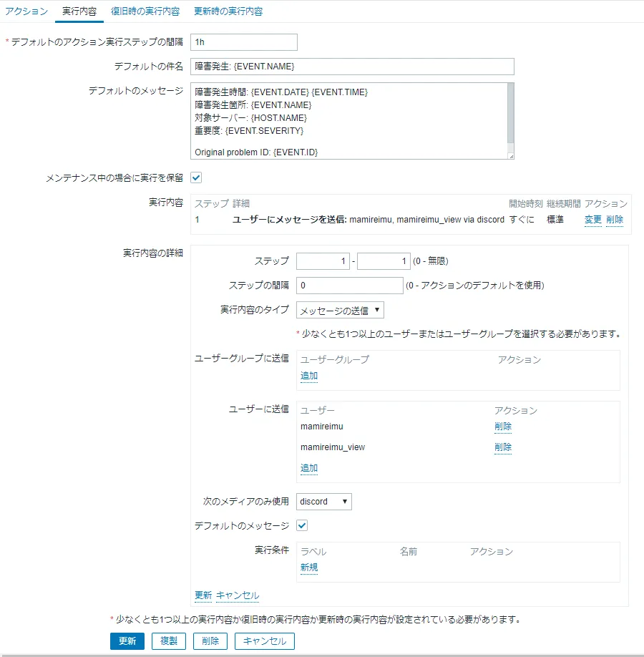
Task: Toggle メンテナンス中の場合に実行を保留 checkbox
Action: coord(196,177)
